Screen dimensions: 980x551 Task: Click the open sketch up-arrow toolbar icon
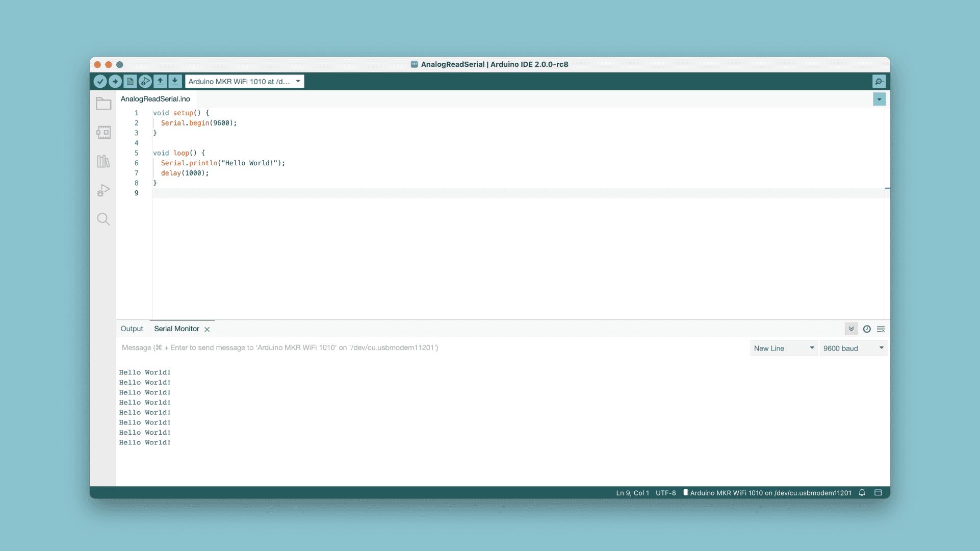point(160,81)
